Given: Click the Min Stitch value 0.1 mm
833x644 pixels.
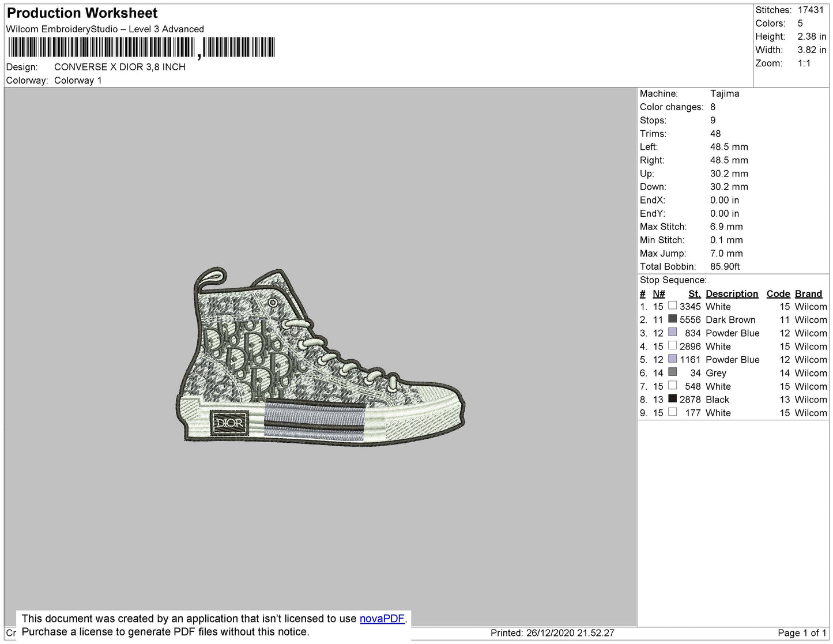Looking at the screenshot, I should [x=726, y=240].
